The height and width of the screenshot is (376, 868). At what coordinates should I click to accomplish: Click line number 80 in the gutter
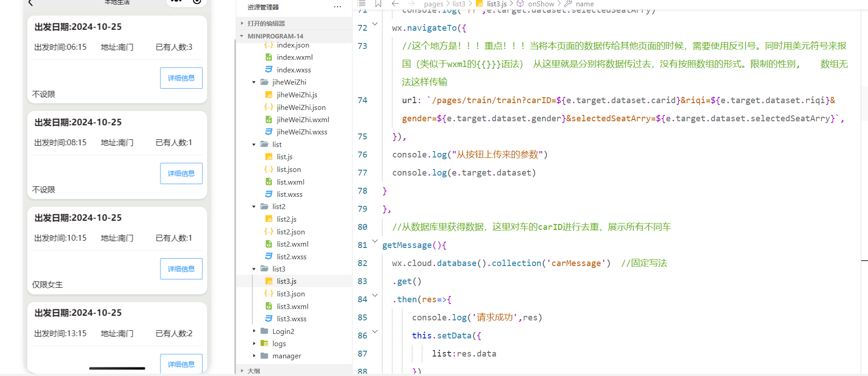362,227
